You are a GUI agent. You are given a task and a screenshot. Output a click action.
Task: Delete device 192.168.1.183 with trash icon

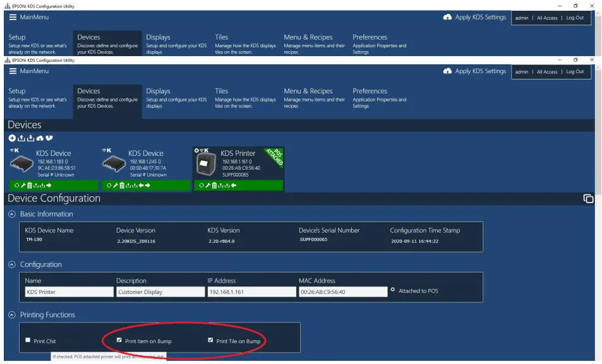[29, 185]
